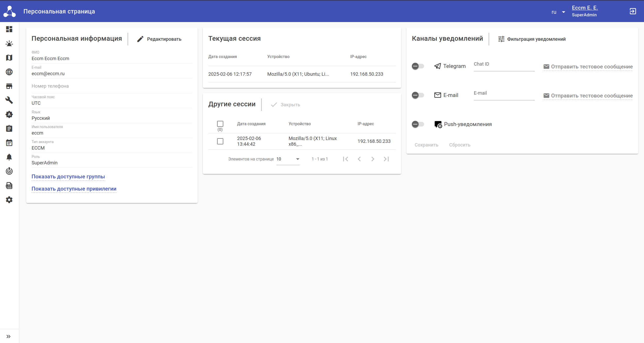Click the globe network sidebar icon
Viewport: 644px width, 343px height.
pyautogui.click(x=9, y=72)
